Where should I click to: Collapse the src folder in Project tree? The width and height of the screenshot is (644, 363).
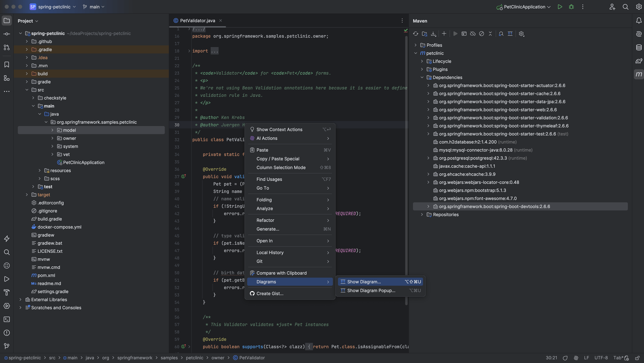point(27,90)
